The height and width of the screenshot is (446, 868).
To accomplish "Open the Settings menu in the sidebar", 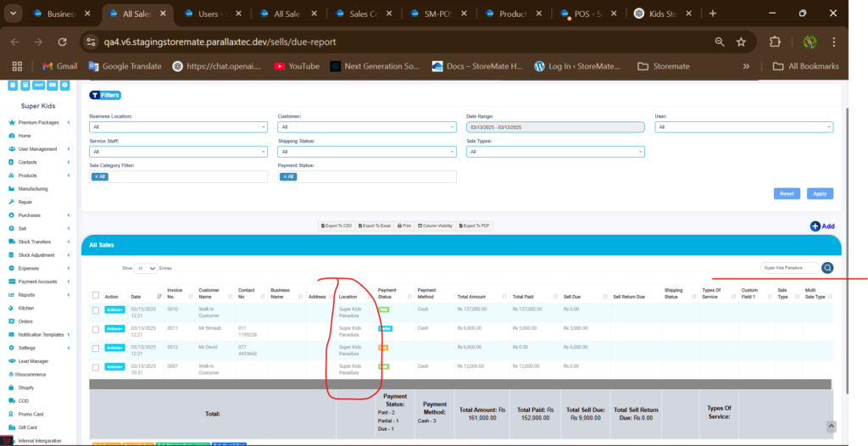I will point(39,348).
